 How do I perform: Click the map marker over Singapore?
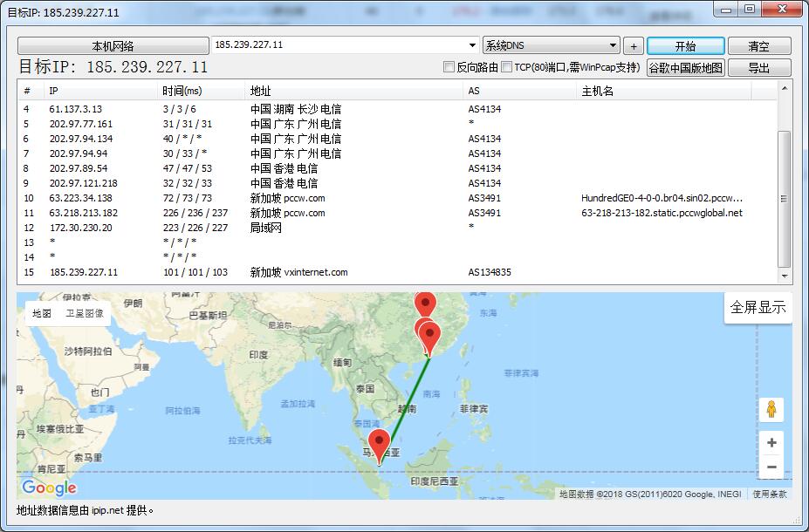point(379,441)
